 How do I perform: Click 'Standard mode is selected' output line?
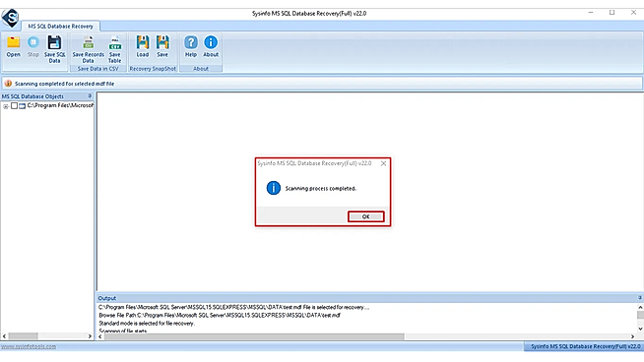[147, 324]
